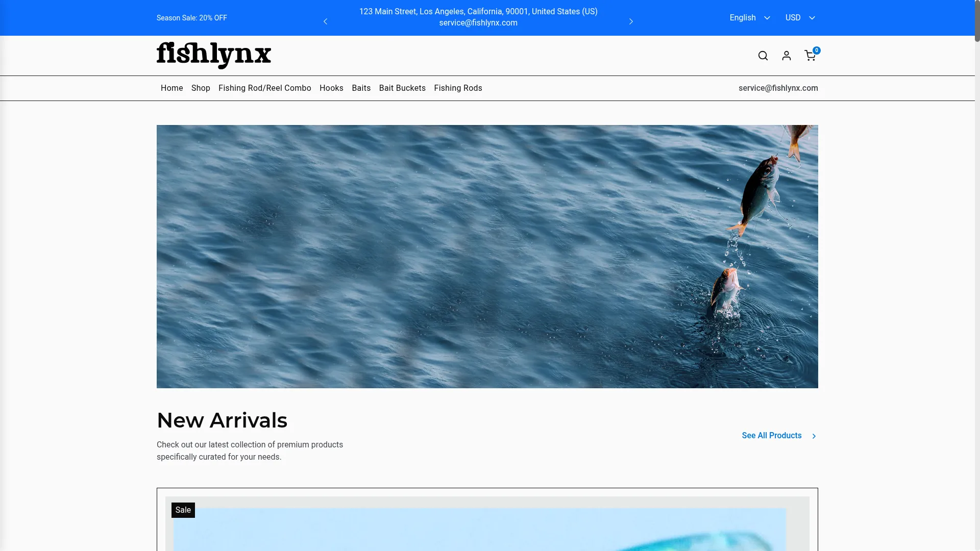
Task: Click service@fishlynx.com in navigation bar
Action: click(778, 88)
